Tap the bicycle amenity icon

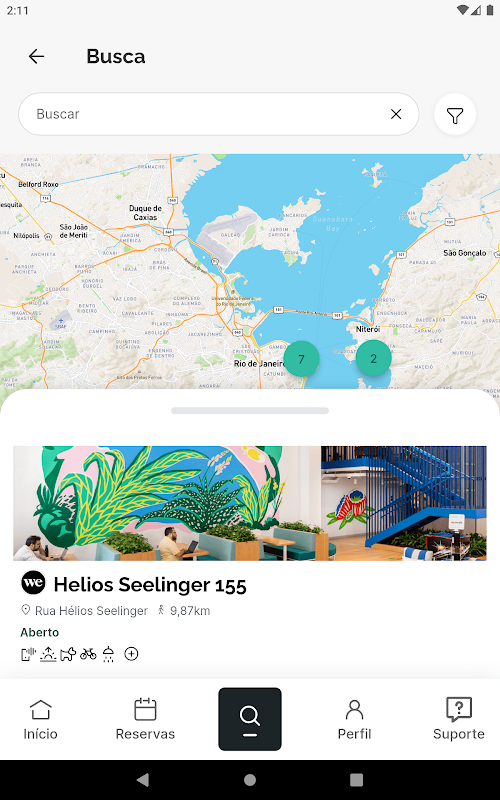pyautogui.click(x=88, y=654)
